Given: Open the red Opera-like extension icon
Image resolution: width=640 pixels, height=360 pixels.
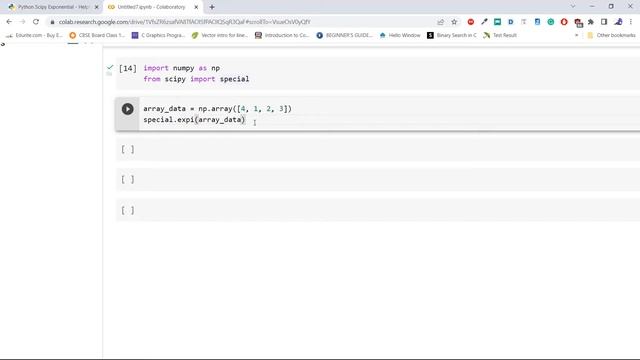Looking at the screenshot, I should pos(564,22).
